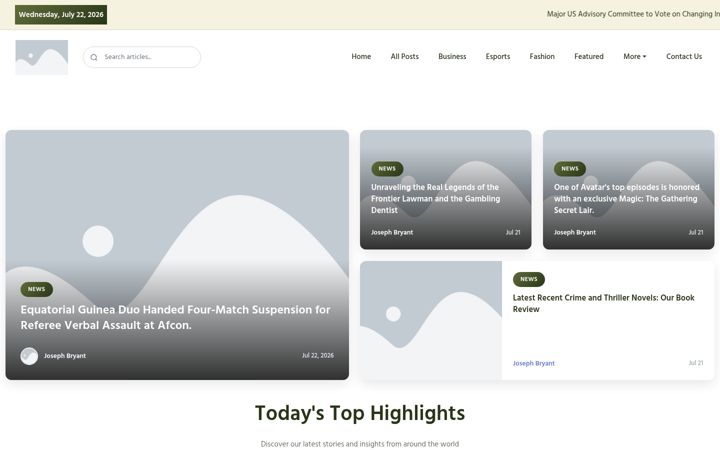This screenshot has height=450, width=720.
Task: Click blue Joseph Bryant author link
Action: (534, 363)
